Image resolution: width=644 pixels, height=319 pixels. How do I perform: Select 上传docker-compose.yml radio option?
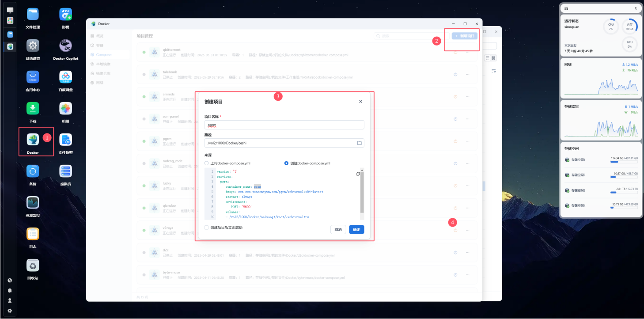tap(207, 163)
